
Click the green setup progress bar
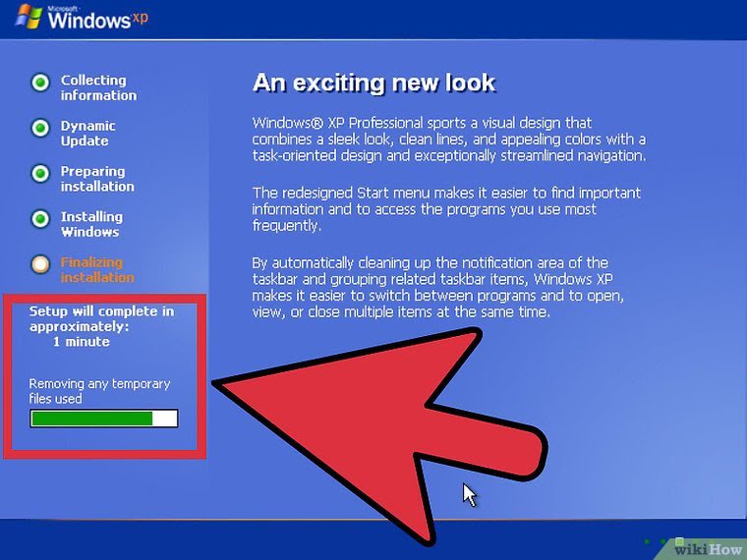pos(104,419)
